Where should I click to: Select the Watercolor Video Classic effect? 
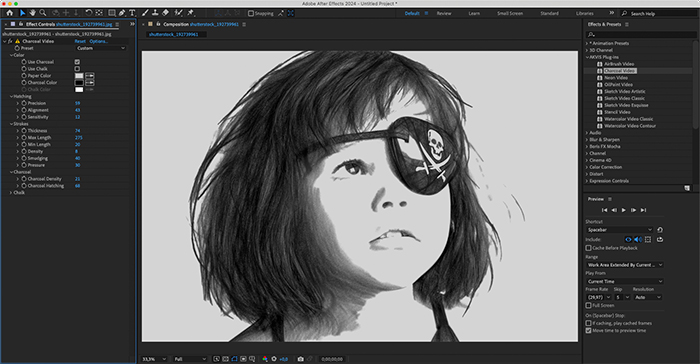(x=629, y=119)
